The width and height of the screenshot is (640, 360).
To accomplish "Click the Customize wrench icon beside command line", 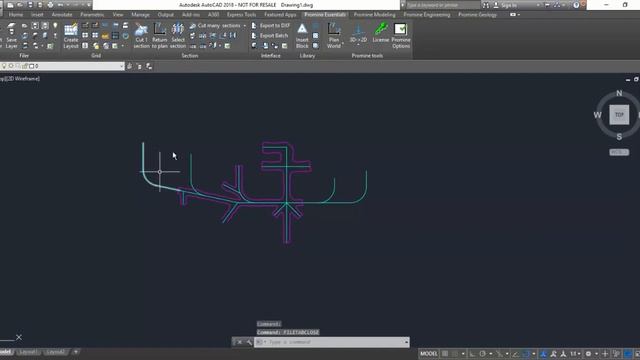I will click(x=249, y=342).
